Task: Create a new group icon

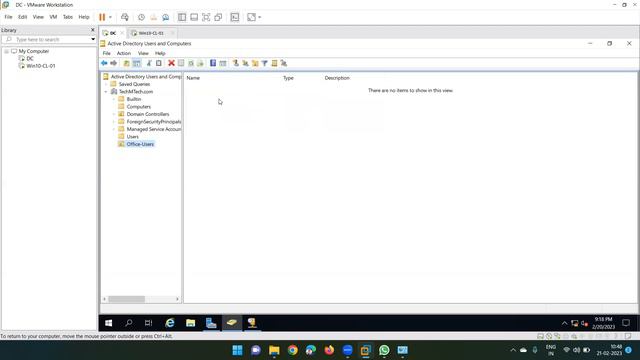Action: pos(245,63)
